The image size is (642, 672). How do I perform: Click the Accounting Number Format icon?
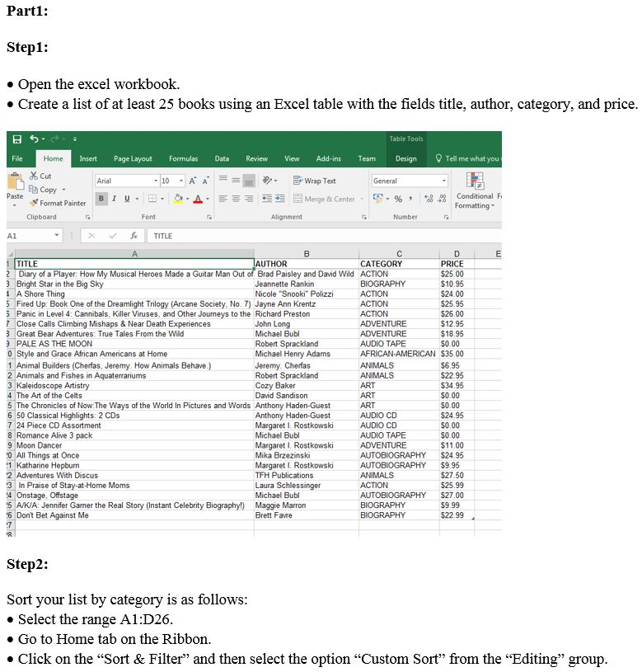[377, 199]
